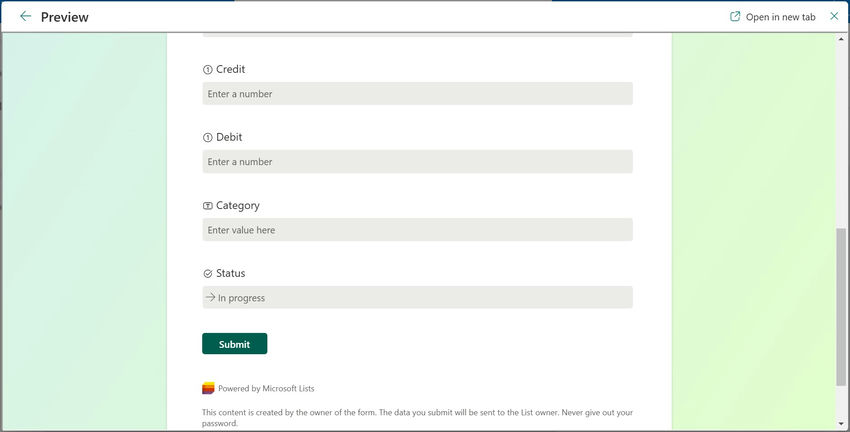Click the scrollbar up arrow
850x432 pixels.
click(x=841, y=39)
